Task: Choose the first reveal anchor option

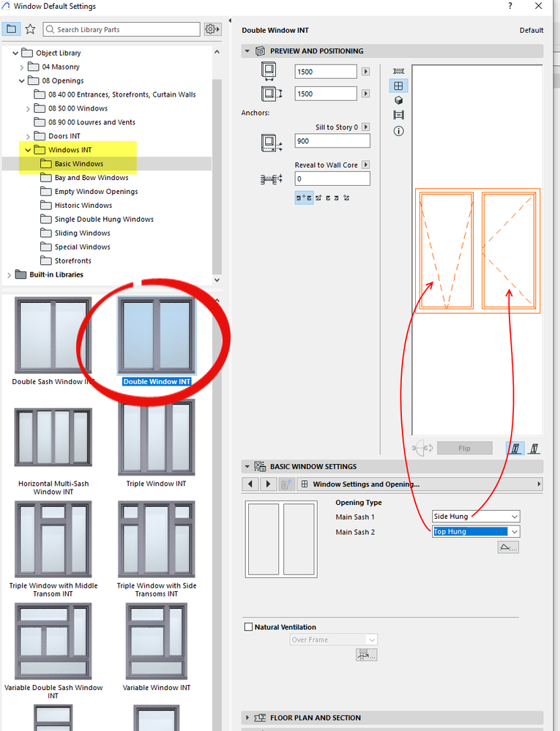Action: [304, 198]
